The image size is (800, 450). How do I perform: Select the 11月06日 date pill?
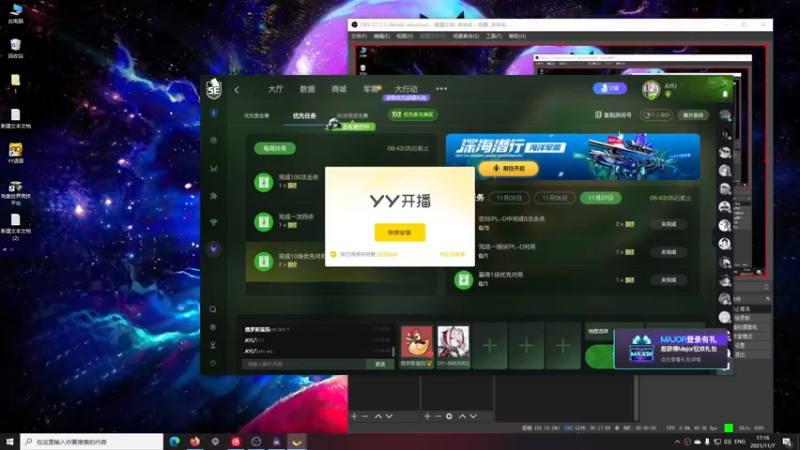pos(555,198)
